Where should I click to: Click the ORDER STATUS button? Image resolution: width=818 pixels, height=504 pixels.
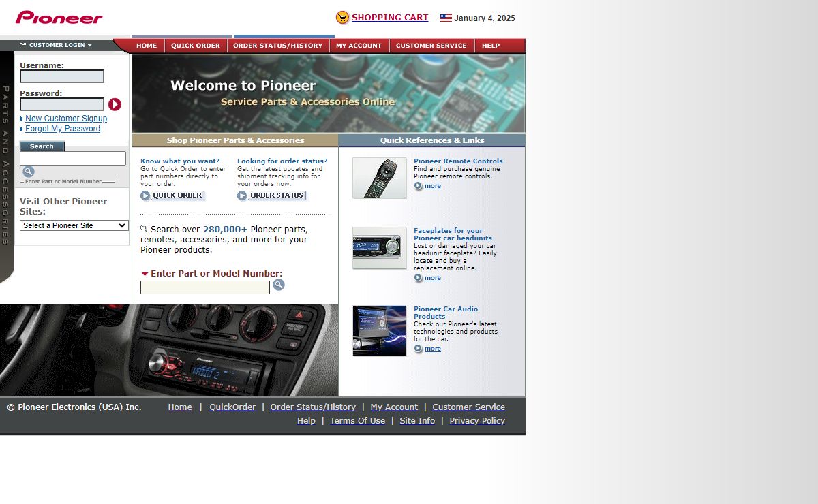tap(277, 195)
